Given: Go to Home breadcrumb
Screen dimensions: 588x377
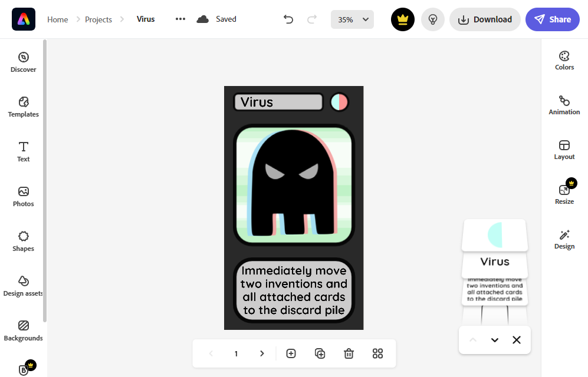Looking at the screenshot, I should pyautogui.click(x=57, y=19).
